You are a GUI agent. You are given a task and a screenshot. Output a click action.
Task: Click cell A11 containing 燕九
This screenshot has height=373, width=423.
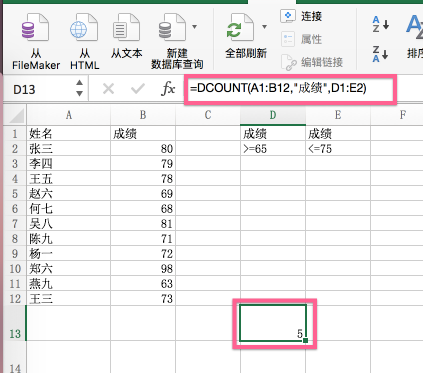[68, 283]
